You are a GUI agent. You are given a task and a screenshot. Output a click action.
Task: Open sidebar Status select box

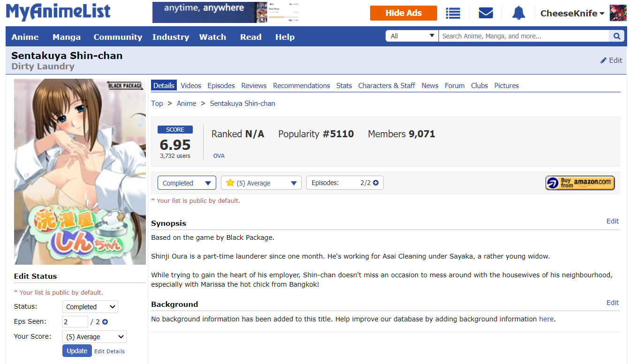point(90,307)
